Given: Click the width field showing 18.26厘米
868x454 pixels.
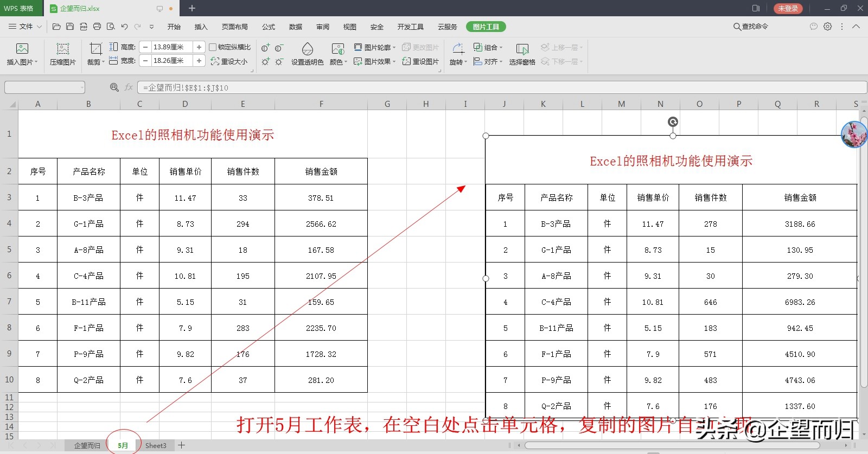Looking at the screenshot, I should point(172,61).
